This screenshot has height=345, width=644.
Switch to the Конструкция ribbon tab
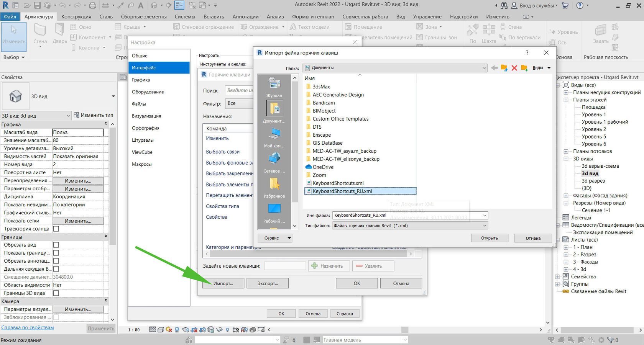[x=76, y=16]
